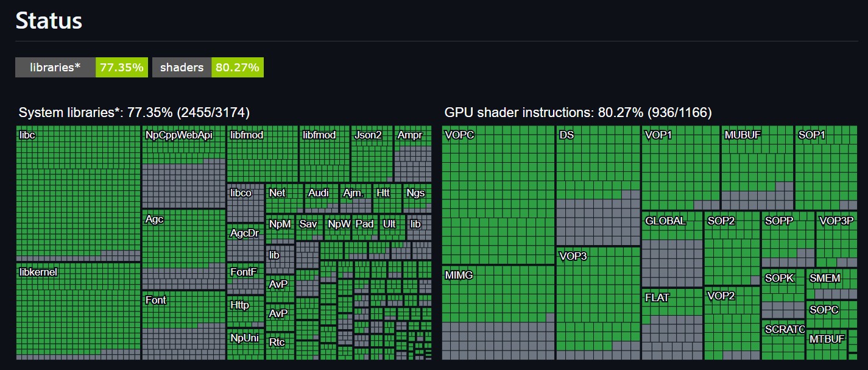
Task: Click the SMEM shader instruction block
Action: coord(831,284)
